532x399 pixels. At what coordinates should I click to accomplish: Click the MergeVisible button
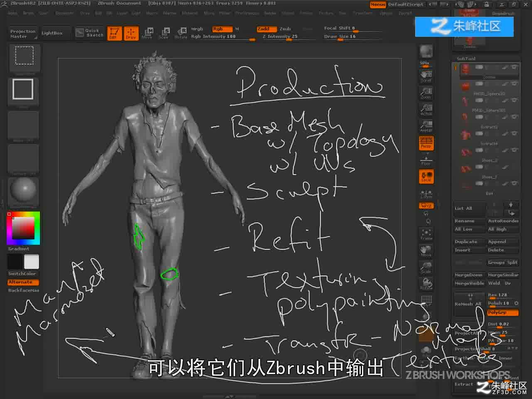point(470,283)
